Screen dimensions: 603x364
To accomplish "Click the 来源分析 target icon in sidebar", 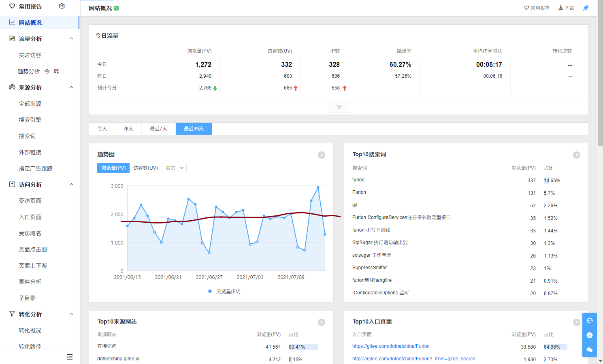I will tap(12, 87).
